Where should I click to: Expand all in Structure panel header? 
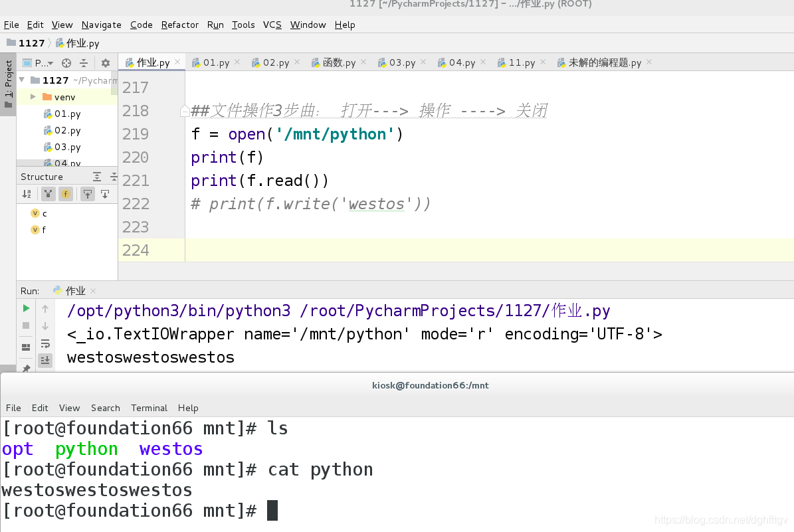(x=97, y=177)
